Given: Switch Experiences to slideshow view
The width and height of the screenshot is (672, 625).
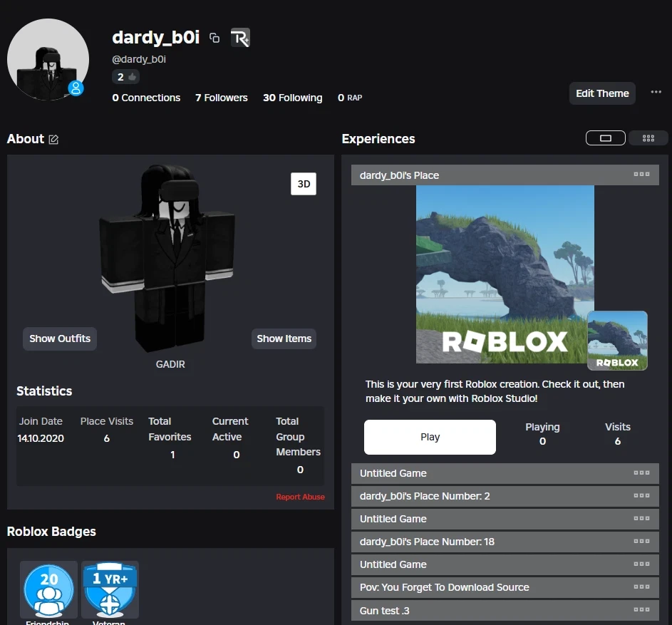Looking at the screenshot, I should pyautogui.click(x=605, y=138).
